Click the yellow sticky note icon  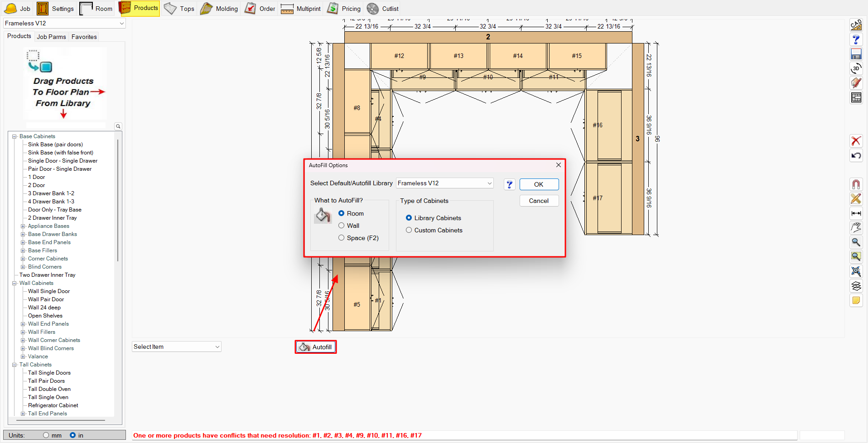(x=856, y=300)
